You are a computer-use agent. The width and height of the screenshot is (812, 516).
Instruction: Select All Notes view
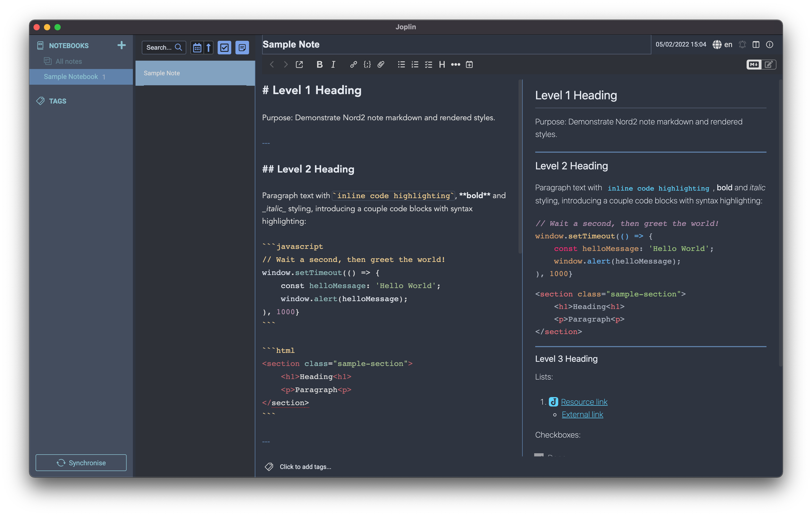68,61
